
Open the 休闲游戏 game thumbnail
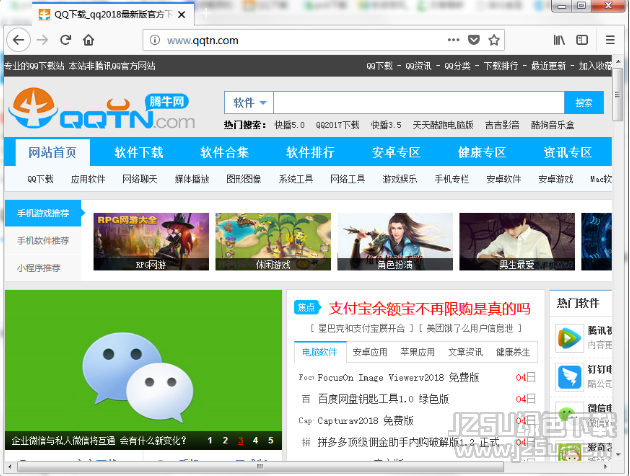click(x=273, y=241)
